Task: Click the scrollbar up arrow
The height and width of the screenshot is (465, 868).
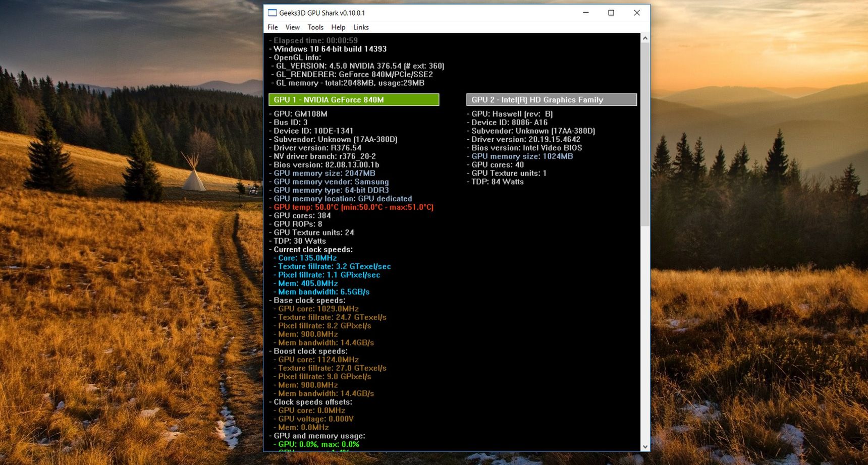Action: pos(645,38)
